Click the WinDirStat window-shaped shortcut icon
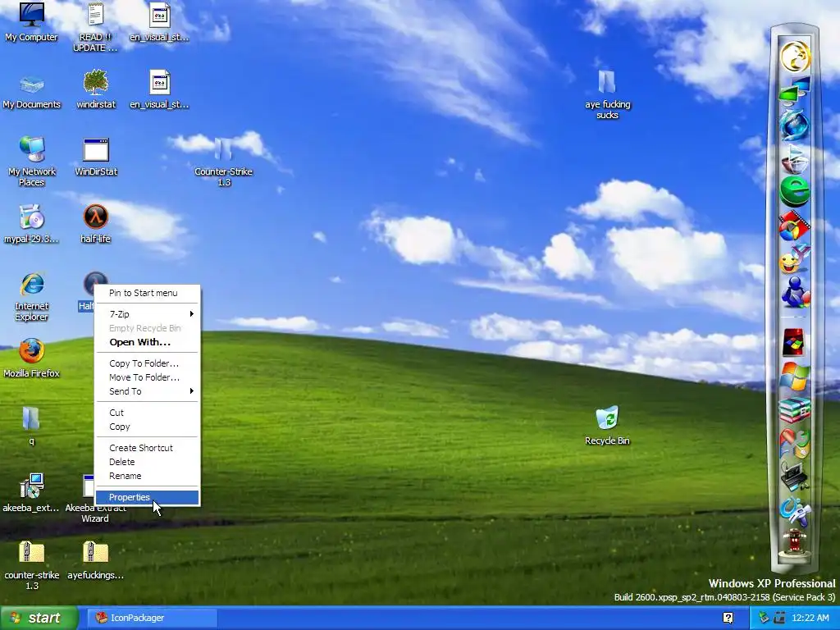 [96, 150]
